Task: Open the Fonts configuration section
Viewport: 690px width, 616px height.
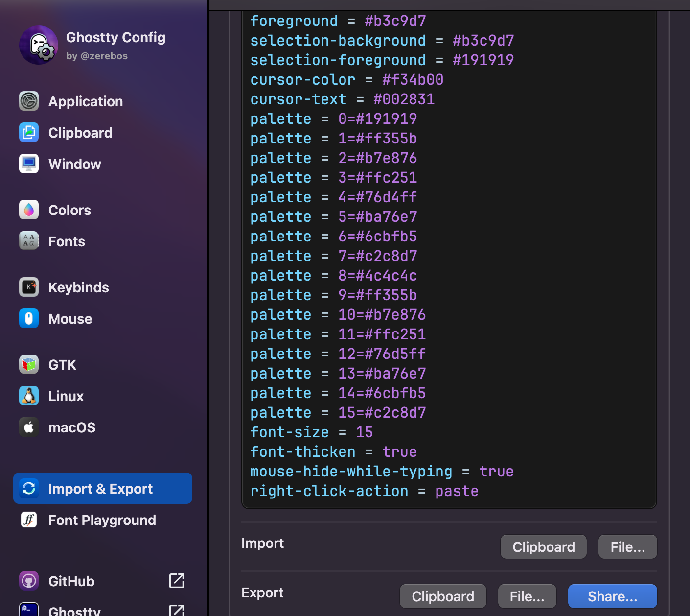Action: point(66,241)
